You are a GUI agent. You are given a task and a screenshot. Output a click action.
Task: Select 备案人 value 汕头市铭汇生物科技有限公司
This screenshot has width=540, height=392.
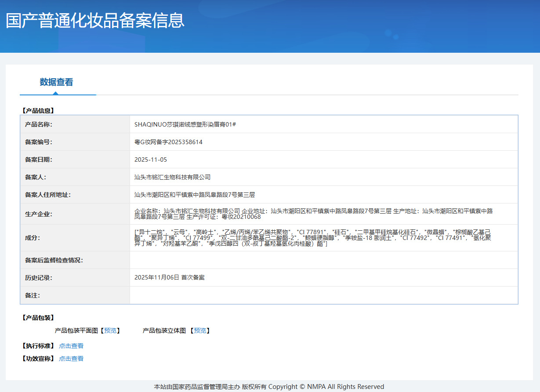173,177
